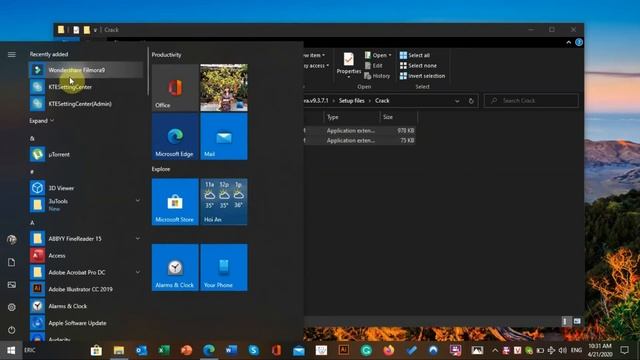
Task: Open Firefox from the taskbar
Action: tap(389, 350)
